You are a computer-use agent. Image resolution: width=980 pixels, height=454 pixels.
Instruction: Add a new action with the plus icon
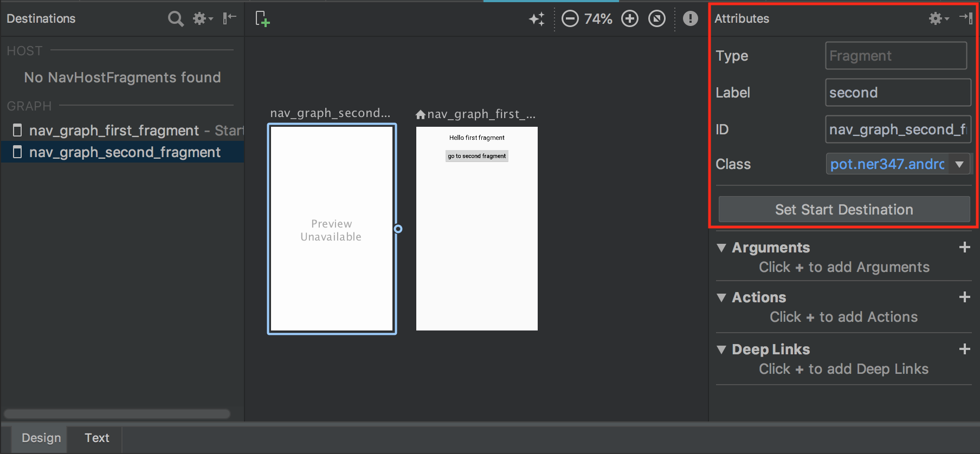click(964, 297)
